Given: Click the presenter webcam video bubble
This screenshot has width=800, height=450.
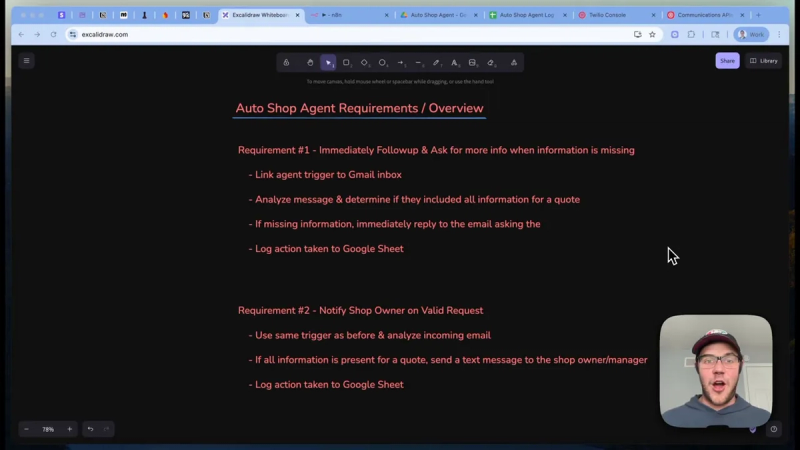Looking at the screenshot, I should [716, 371].
